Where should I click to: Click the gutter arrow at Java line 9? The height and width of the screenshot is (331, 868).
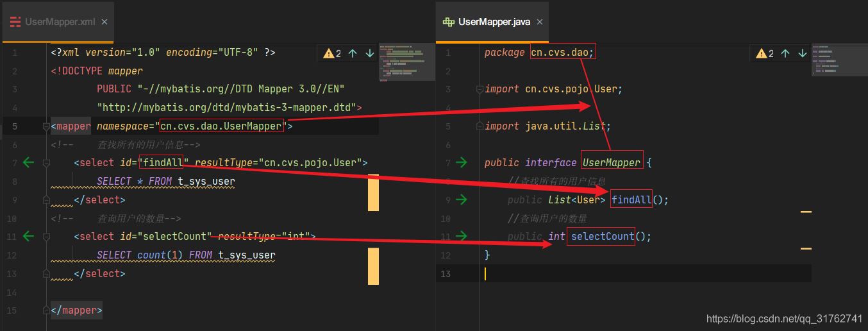[461, 199]
